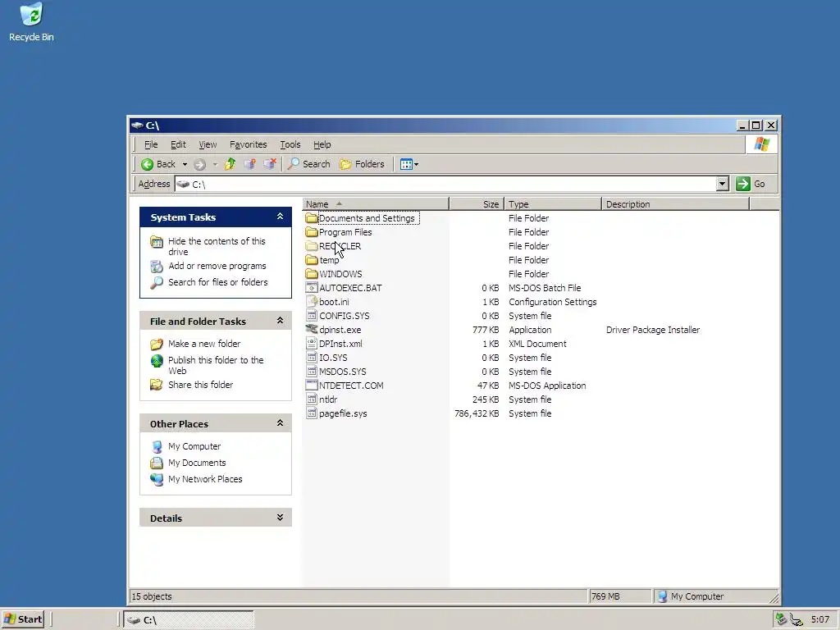The height and width of the screenshot is (630, 840).
Task: Expand the Address bar dropdown list
Action: pyautogui.click(x=722, y=184)
